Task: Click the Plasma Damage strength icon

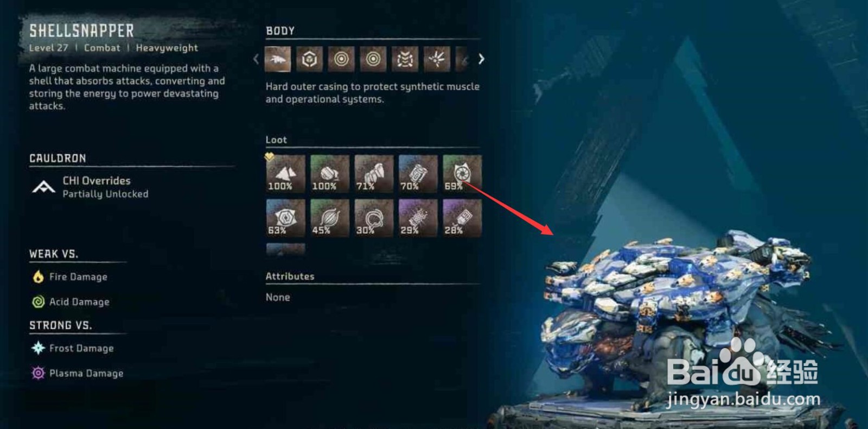Action: [x=38, y=373]
